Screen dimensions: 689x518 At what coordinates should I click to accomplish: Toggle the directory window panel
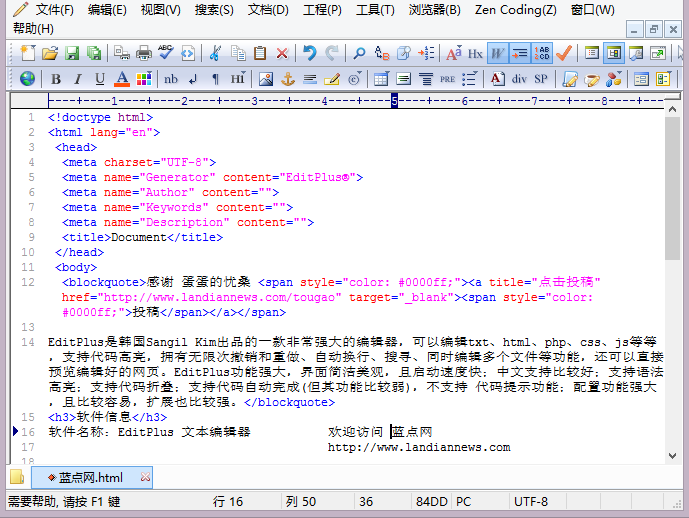tap(591, 54)
